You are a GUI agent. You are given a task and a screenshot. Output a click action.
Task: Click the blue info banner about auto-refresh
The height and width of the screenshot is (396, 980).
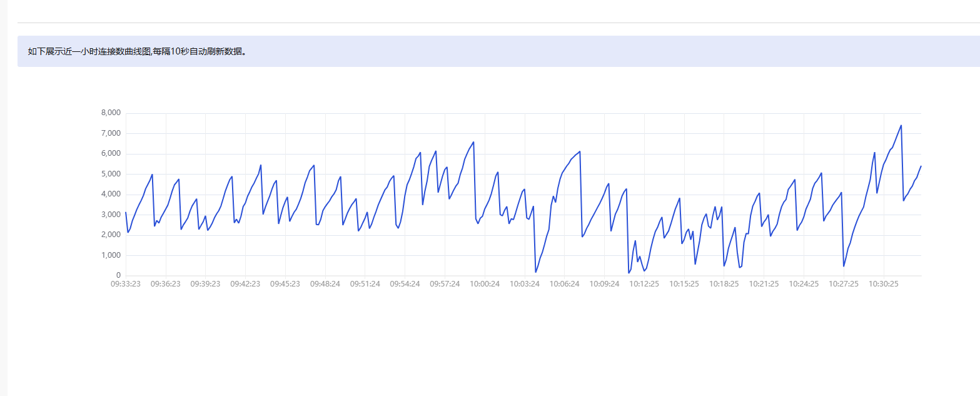click(x=498, y=51)
